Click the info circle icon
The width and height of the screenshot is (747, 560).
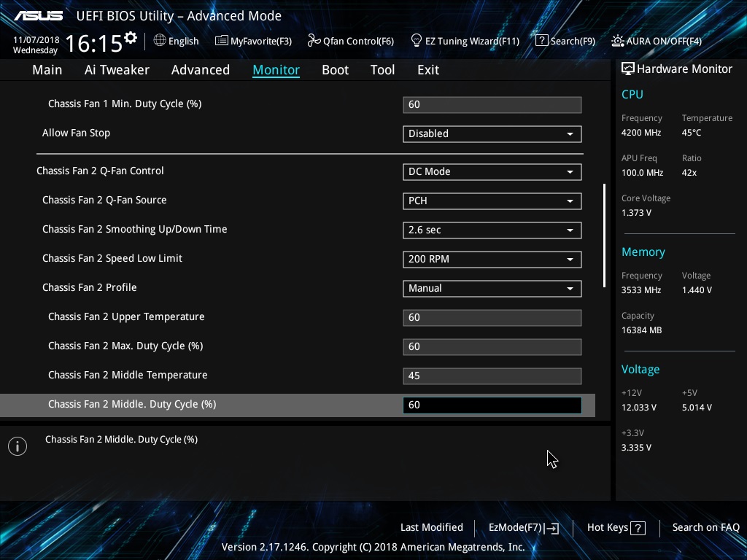[18, 446]
